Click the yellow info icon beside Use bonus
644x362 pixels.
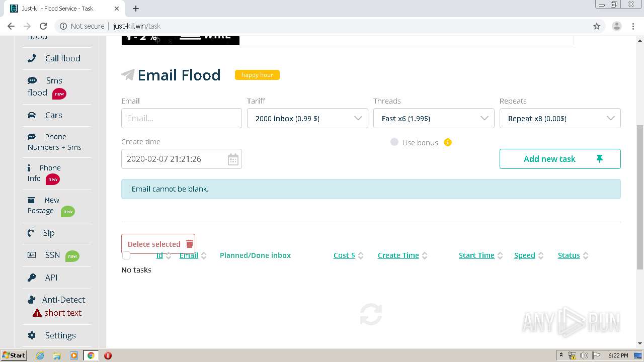tap(448, 142)
